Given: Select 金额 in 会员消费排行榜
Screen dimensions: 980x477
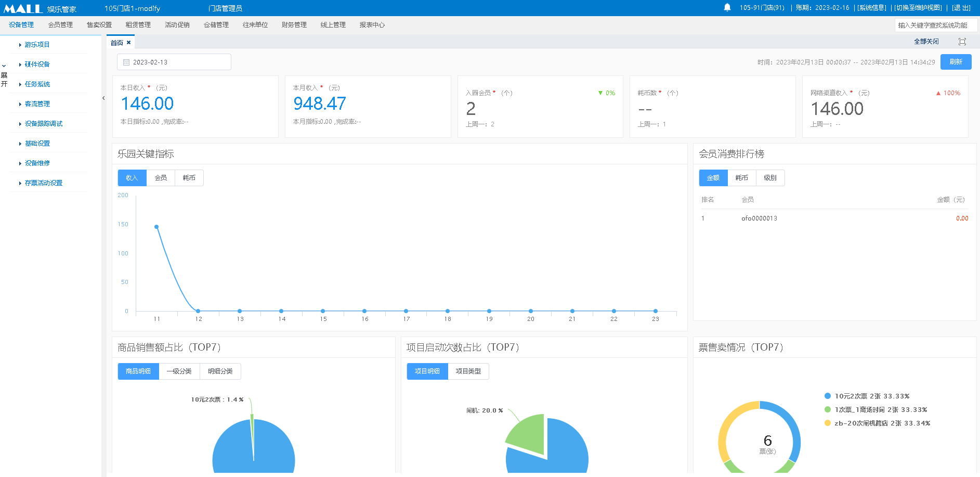Looking at the screenshot, I should [713, 178].
